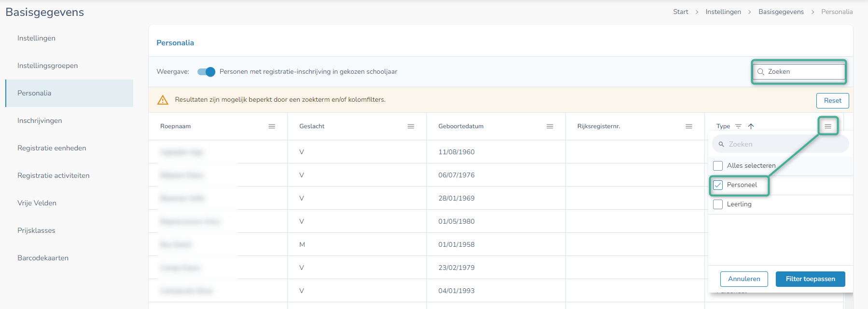Click the Filter toepassen button
868x309 pixels.
pos(810,279)
